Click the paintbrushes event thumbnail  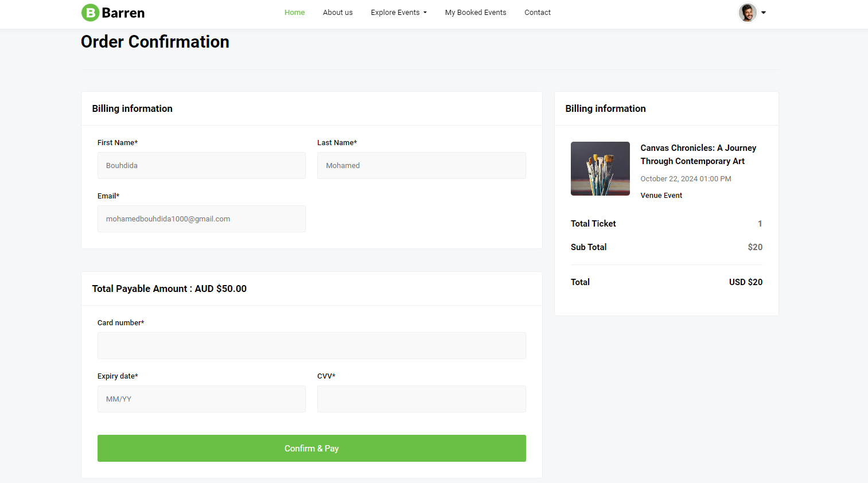coord(600,169)
